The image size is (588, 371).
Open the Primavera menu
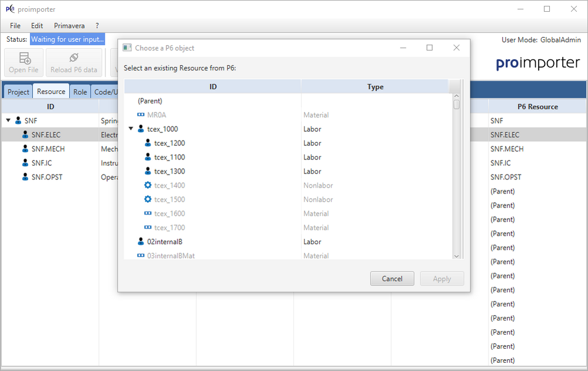tap(69, 26)
